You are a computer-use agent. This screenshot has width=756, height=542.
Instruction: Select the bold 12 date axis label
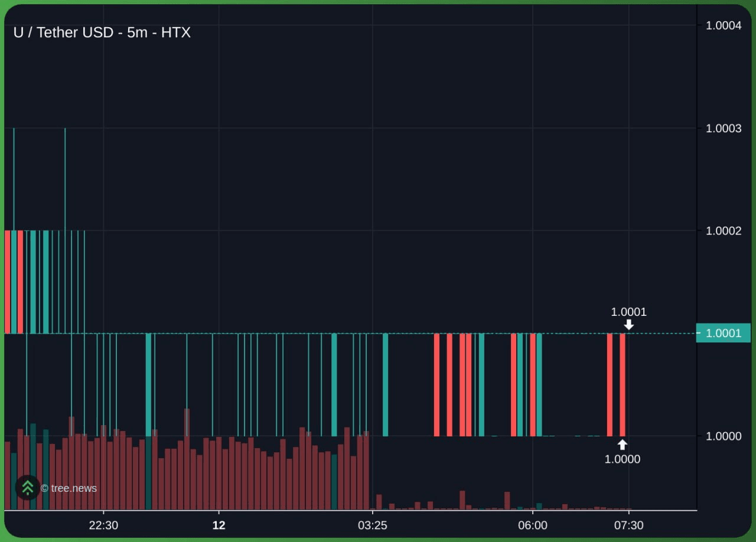click(219, 525)
